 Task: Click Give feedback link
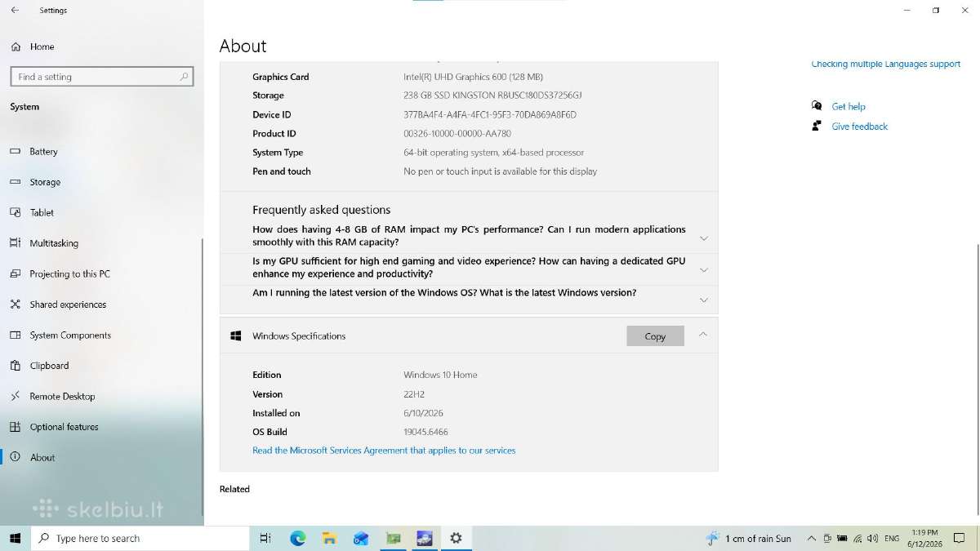859,127
